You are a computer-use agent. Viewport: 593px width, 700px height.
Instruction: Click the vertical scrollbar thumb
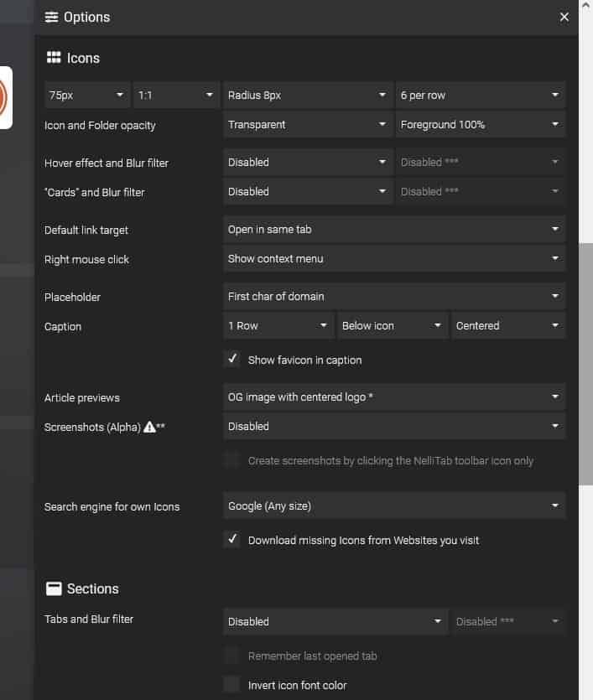(585, 364)
